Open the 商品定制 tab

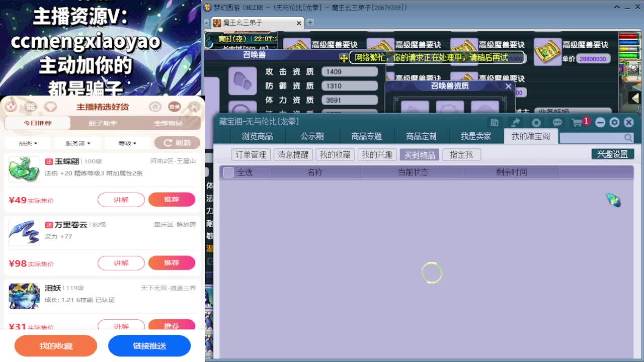[422, 136]
